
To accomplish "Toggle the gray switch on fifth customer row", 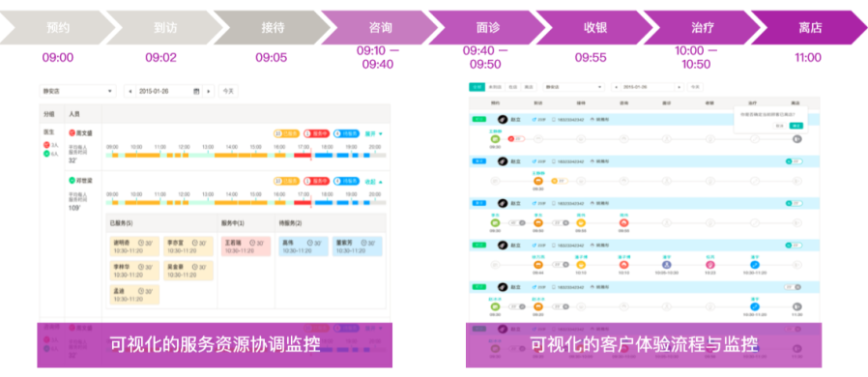I will coord(794,287).
